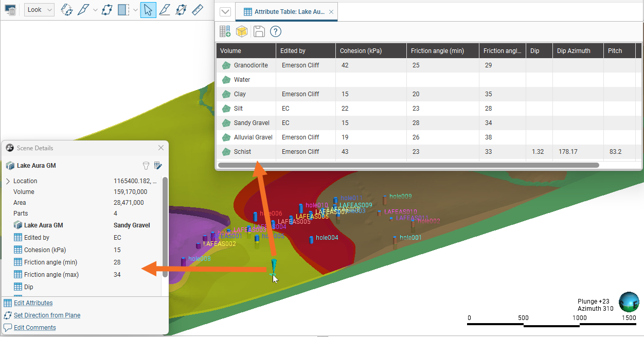The image size is (644, 337).
Task: Open the Look dropdown menu
Action: (x=39, y=10)
